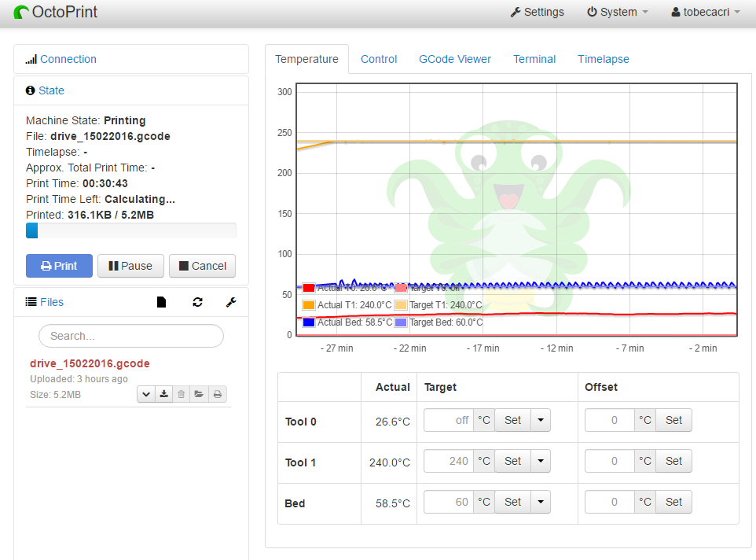
Task: Collapse the Files panel
Action: 52,302
